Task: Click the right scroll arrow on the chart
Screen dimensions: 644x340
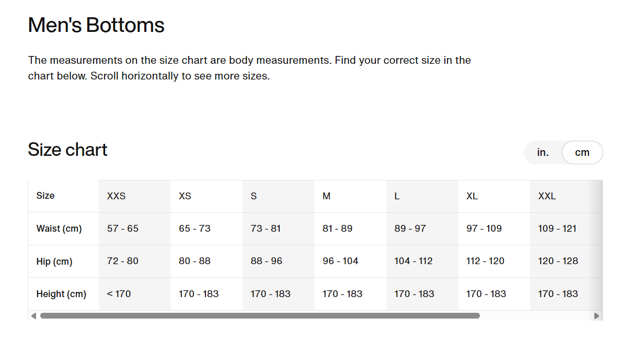Action: pos(597,315)
